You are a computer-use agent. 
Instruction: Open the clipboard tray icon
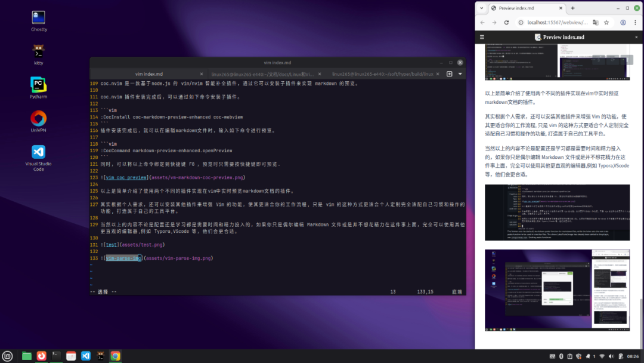(570, 356)
